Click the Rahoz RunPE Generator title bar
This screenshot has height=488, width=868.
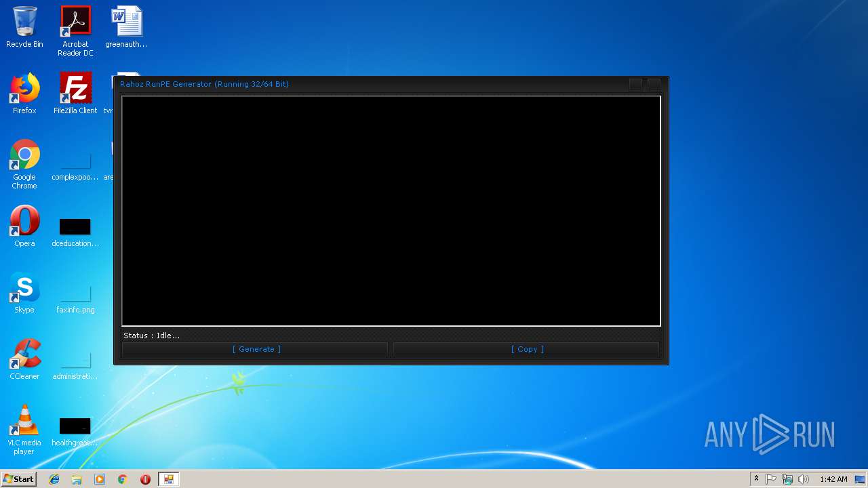click(370, 84)
